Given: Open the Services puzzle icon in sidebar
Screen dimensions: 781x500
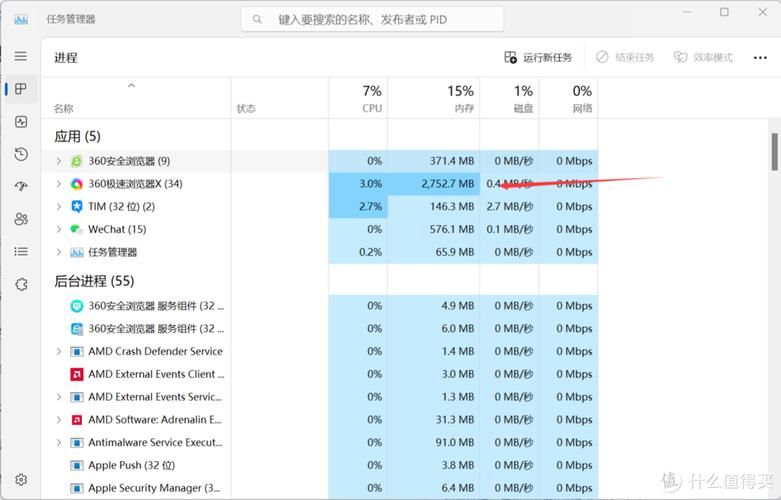Looking at the screenshot, I should click(21, 284).
